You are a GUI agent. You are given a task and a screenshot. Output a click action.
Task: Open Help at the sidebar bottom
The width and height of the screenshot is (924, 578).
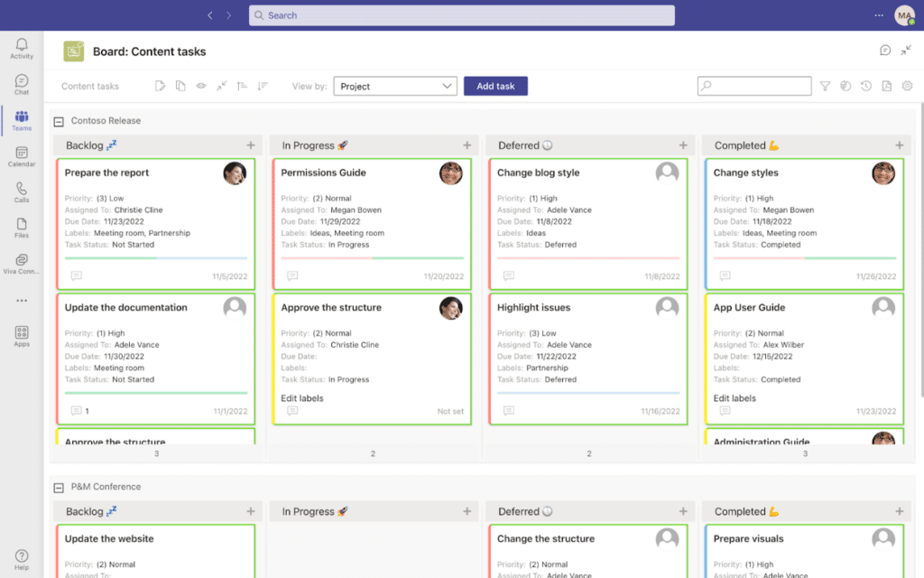(x=22, y=560)
